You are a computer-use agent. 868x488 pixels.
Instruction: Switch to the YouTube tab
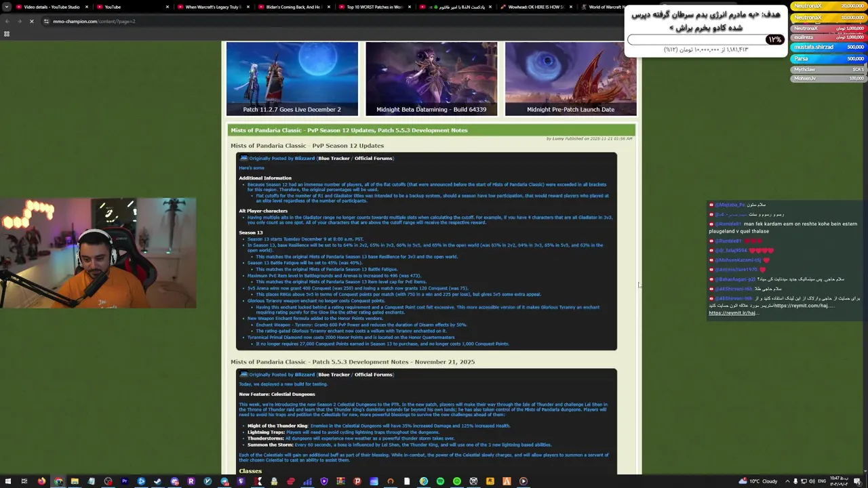[x=132, y=7]
